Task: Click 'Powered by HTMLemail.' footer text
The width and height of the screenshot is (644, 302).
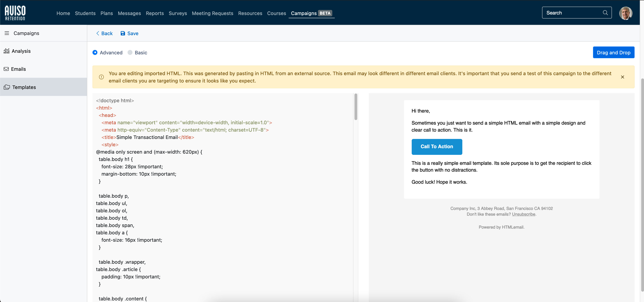Action: [x=502, y=227]
